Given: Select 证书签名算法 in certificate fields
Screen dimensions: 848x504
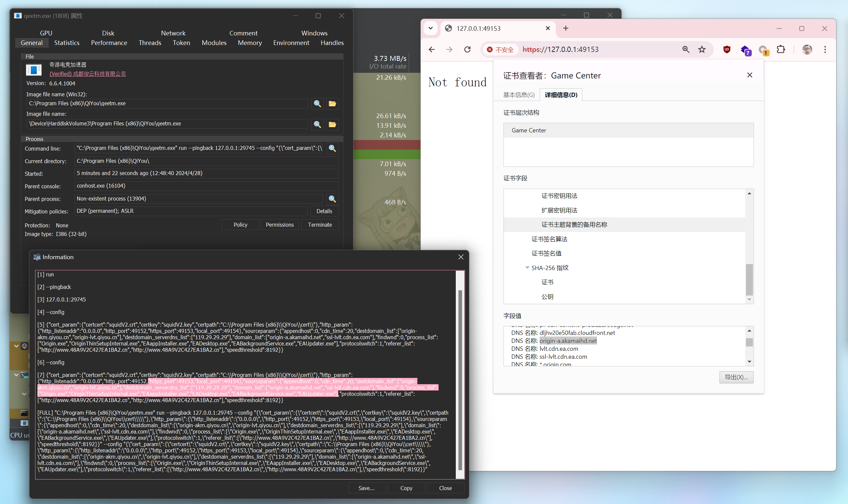Looking at the screenshot, I should click(x=549, y=239).
